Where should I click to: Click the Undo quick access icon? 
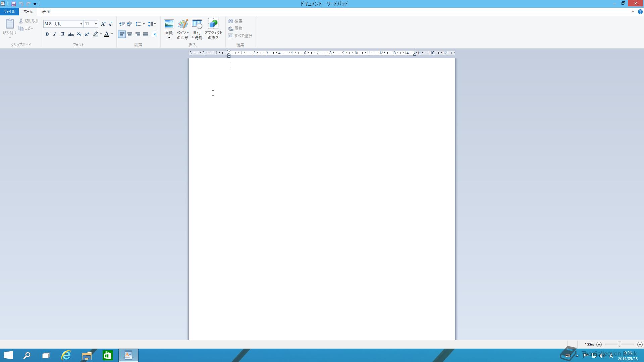21,4
